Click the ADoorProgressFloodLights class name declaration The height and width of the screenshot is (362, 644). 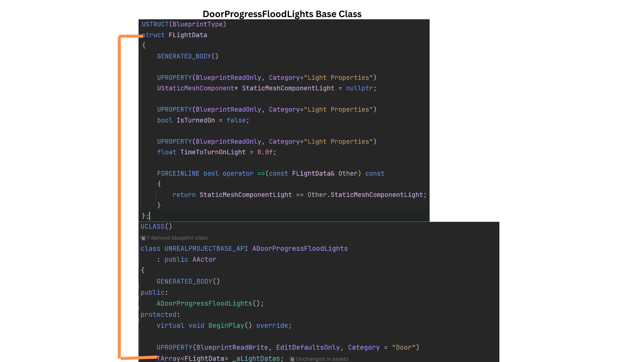(300, 249)
